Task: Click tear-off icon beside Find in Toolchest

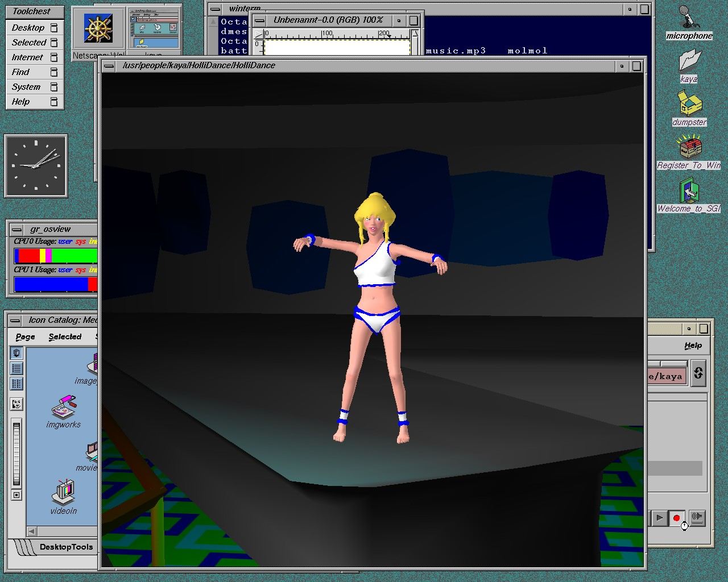Action: (54, 72)
